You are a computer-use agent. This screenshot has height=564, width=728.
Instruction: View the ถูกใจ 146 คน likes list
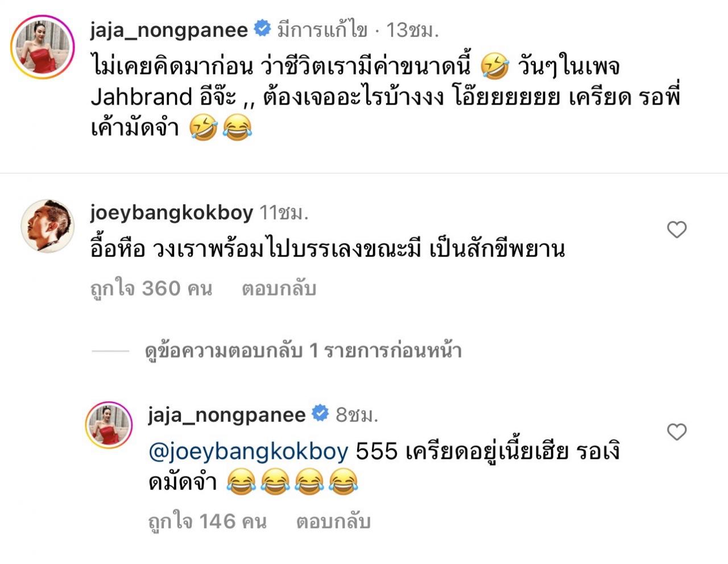[x=207, y=521]
